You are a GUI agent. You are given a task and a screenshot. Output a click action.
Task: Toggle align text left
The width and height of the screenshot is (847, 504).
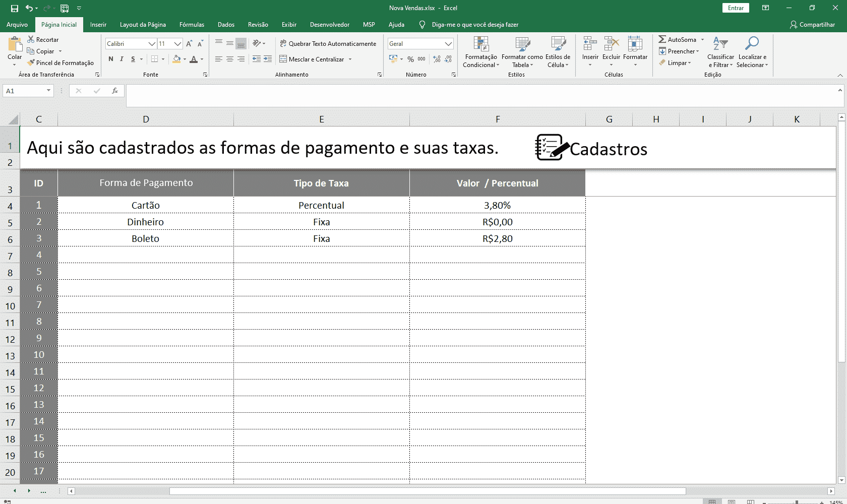pyautogui.click(x=218, y=59)
